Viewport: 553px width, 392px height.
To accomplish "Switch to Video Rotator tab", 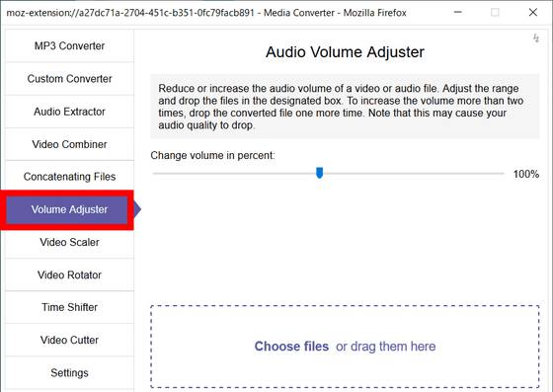I will [69, 274].
